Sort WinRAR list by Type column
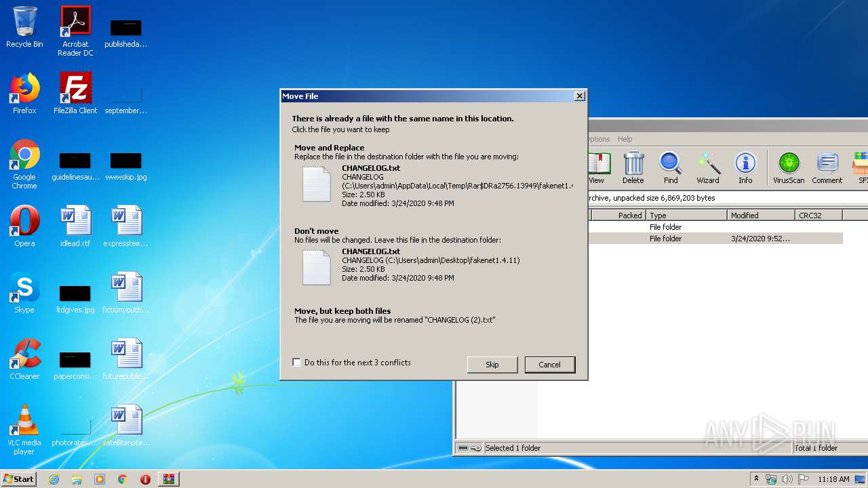 (x=686, y=215)
